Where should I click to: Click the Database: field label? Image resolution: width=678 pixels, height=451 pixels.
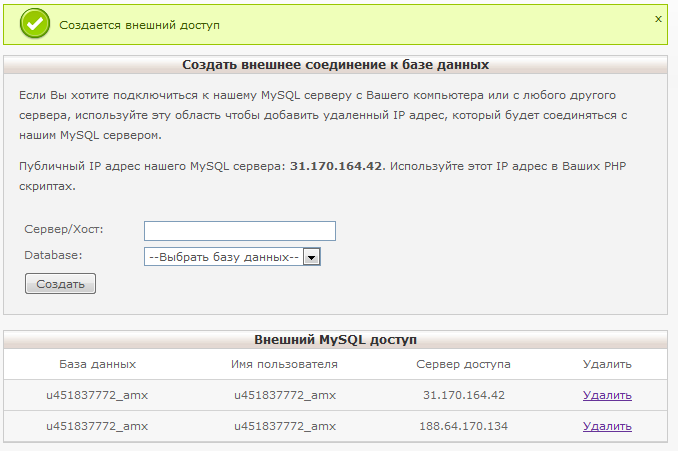[53, 255]
